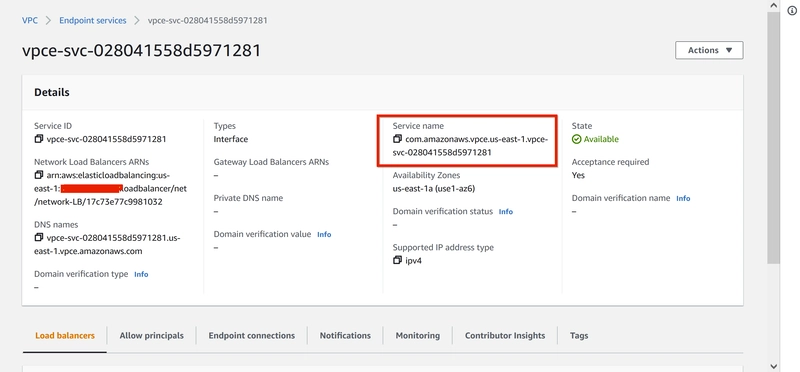Click the scrollbar down arrow
This screenshot has width=800, height=372.
coord(773,366)
